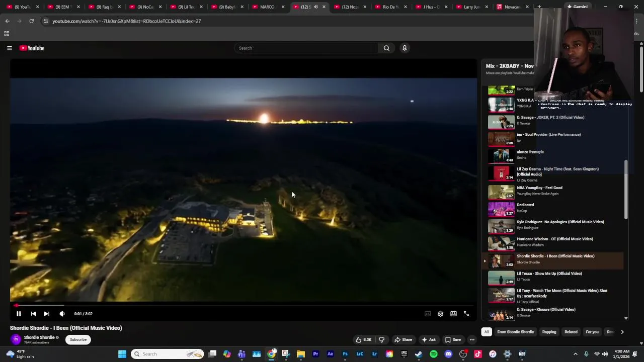Select the From Shordie Shordie chip

point(515,332)
